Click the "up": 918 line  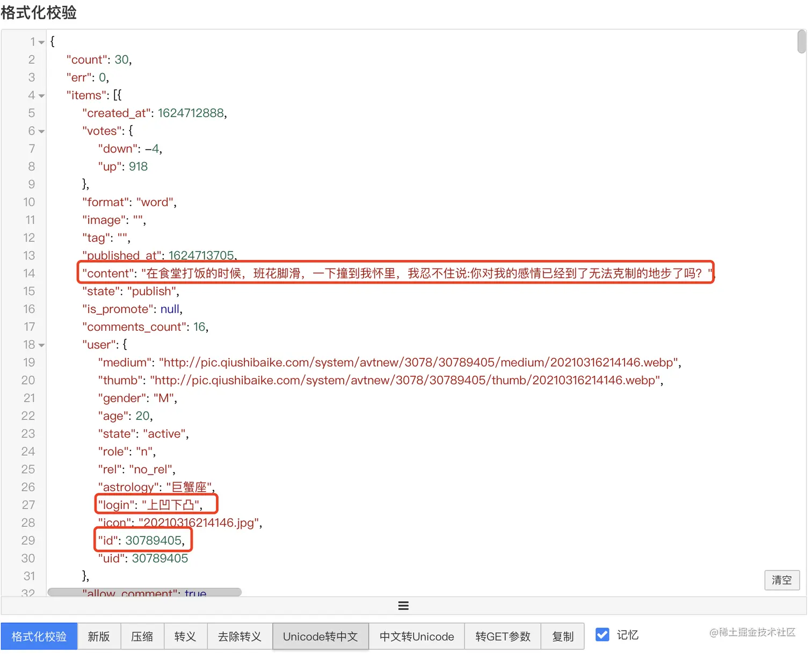(123, 166)
